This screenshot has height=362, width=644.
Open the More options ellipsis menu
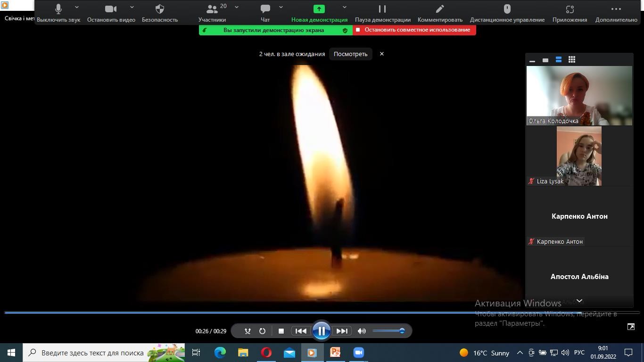click(616, 9)
